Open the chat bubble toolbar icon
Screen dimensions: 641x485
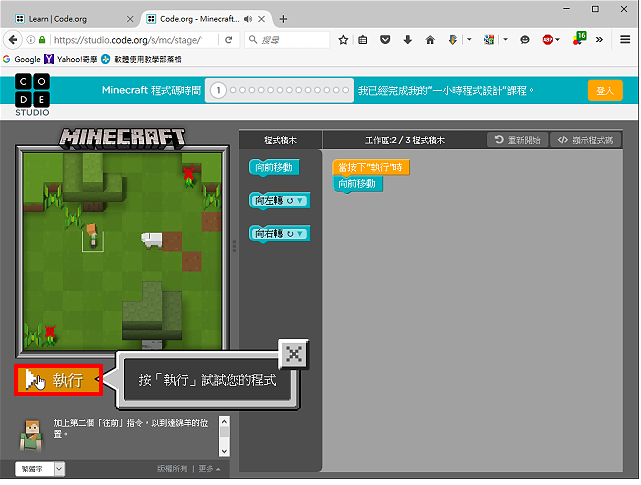(x=525, y=40)
